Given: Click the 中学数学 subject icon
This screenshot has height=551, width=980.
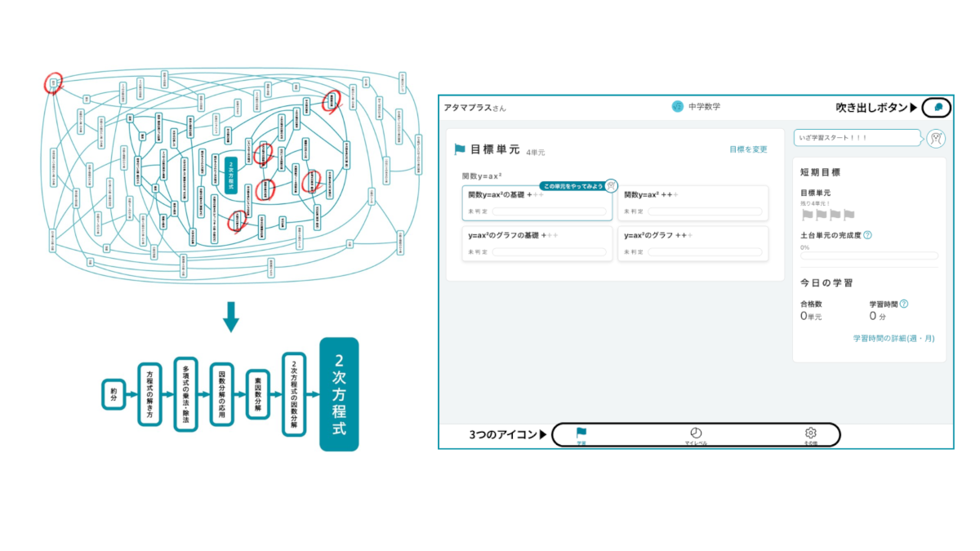Looking at the screenshot, I should click(x=677, y=107).
